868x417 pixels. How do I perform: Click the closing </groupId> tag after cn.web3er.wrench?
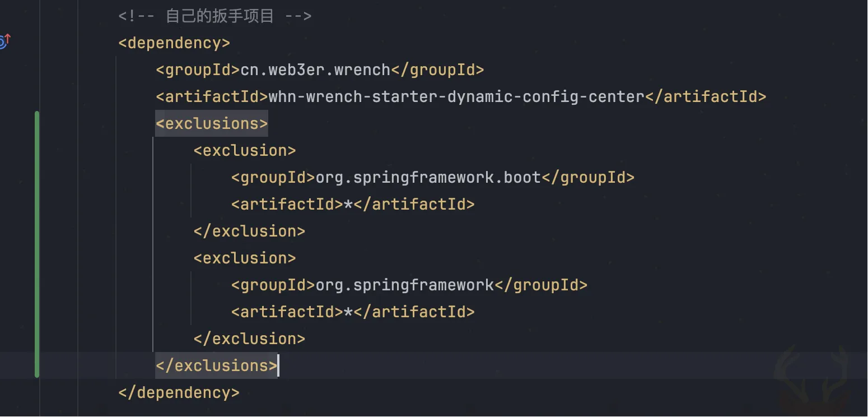[x=437, y=70]
